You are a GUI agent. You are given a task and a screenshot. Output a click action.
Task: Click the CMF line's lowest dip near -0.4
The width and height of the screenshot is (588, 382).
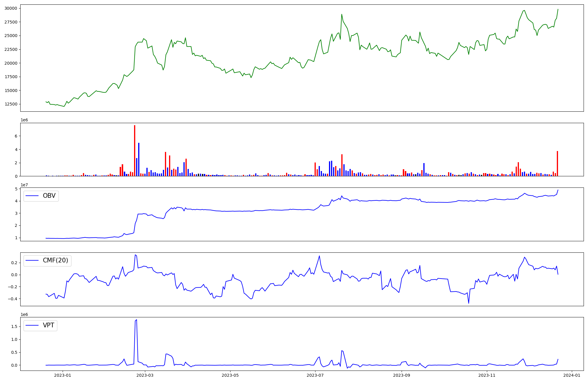click(x=469, y=303)
